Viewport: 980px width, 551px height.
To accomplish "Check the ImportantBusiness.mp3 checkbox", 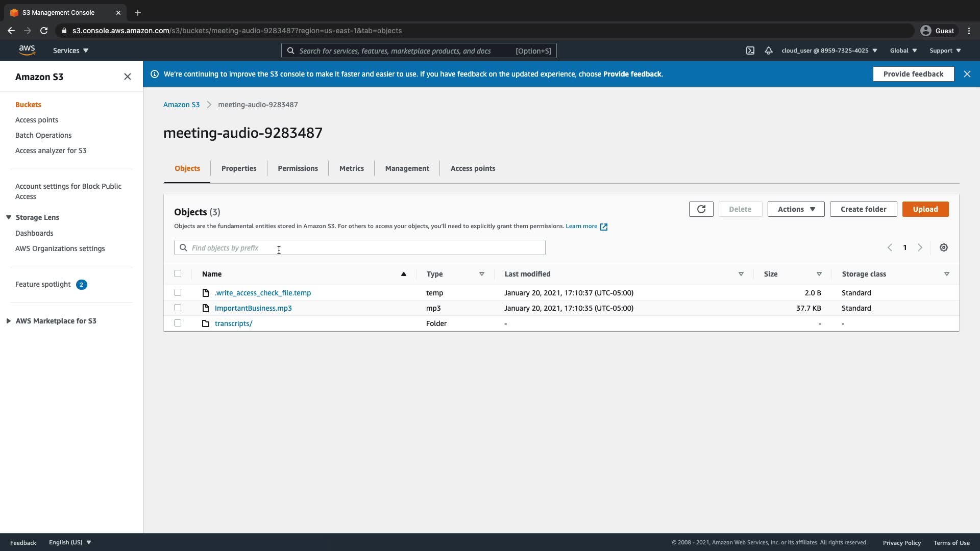I will point(178,308).
